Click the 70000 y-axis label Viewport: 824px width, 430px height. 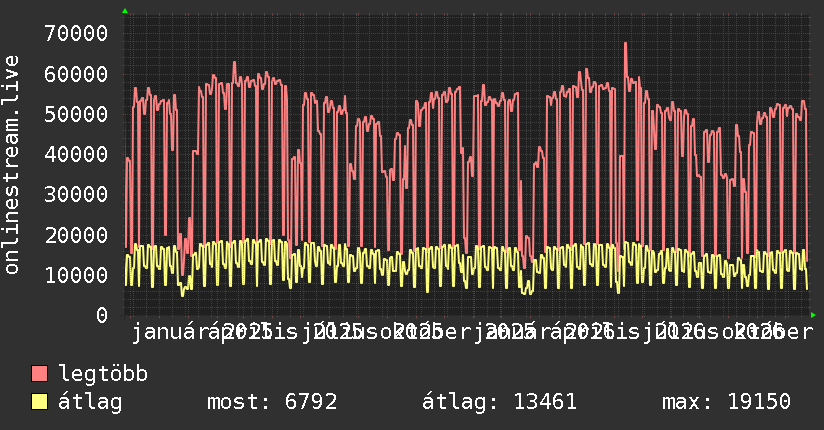[76, 34]
